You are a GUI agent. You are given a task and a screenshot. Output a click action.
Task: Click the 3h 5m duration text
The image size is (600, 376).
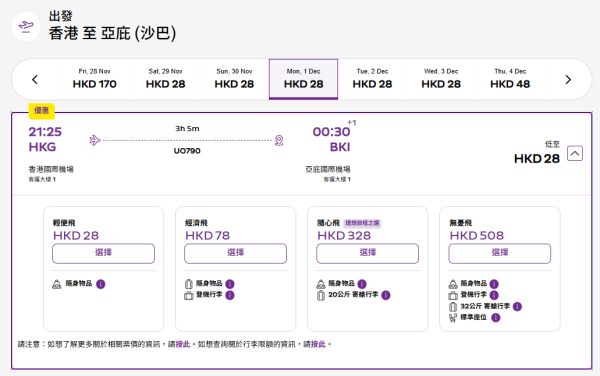[187, 129]
